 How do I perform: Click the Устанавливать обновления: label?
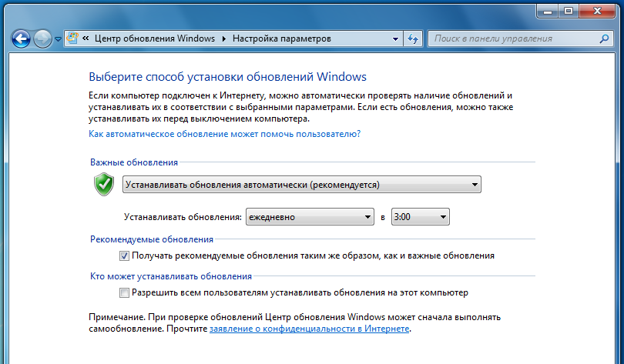(183, 217)
